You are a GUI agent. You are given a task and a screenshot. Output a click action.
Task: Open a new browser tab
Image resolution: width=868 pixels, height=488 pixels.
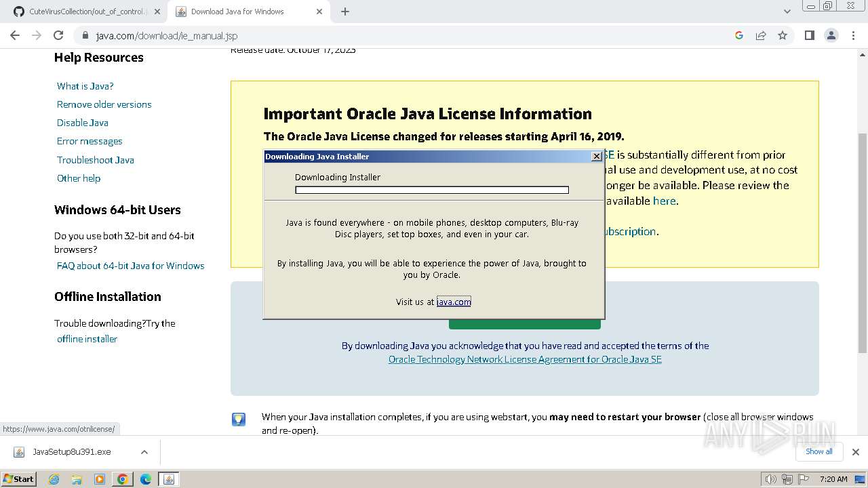(345, 12)
